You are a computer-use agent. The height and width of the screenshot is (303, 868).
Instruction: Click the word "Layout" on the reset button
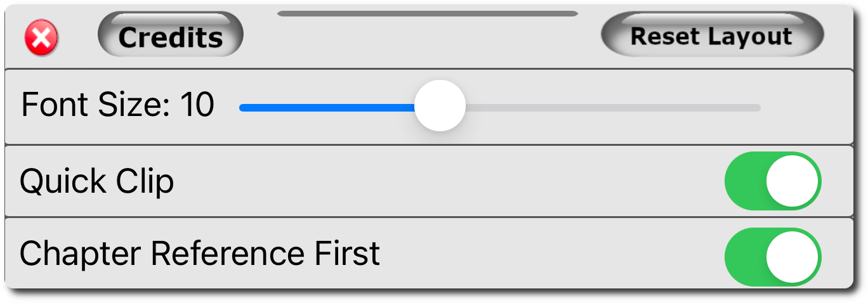[751, 36]
